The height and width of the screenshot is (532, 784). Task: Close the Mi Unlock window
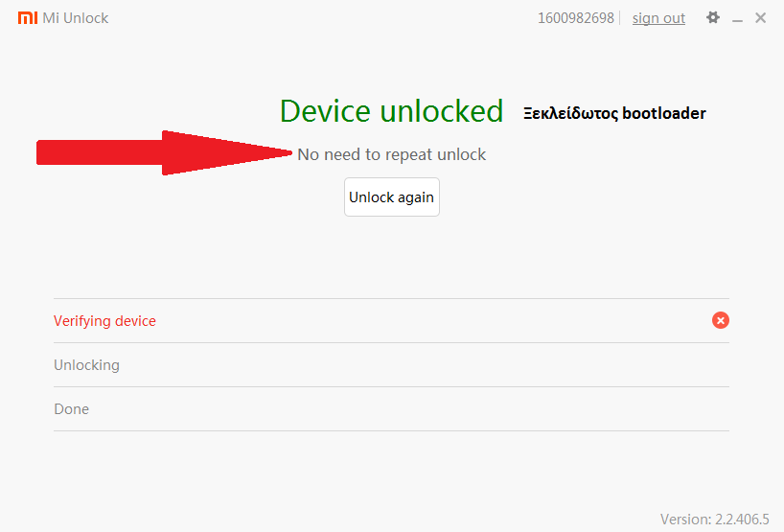(760, 18)
